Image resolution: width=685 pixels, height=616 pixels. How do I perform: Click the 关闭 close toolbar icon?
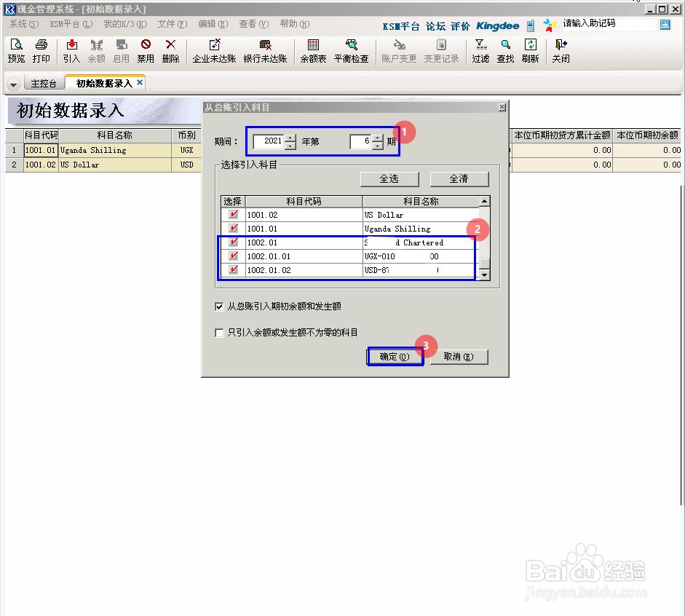561,51
